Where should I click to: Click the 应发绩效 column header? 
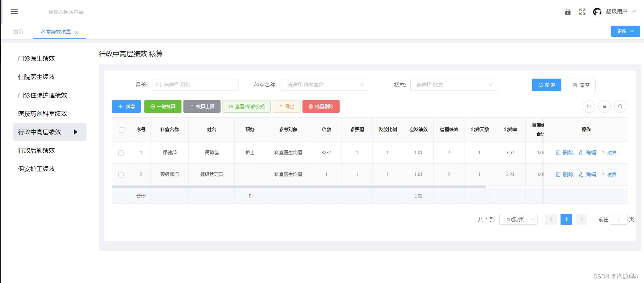click(418, 130)
